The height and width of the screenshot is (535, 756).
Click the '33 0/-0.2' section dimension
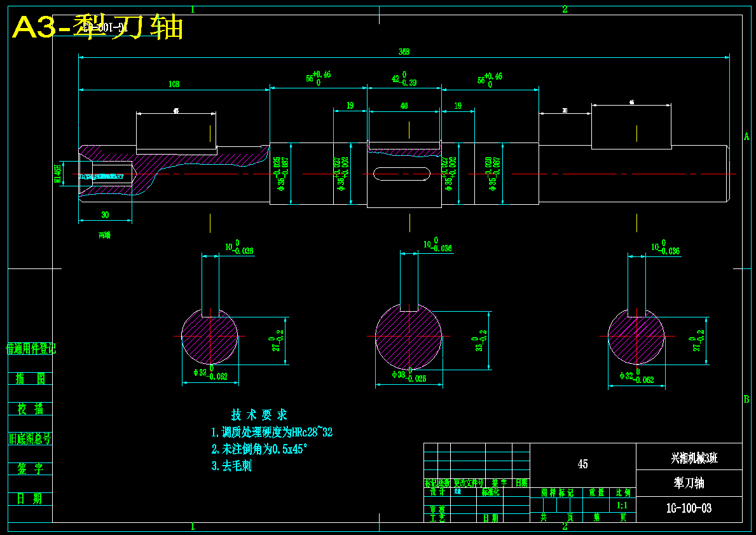click(479, 340)
